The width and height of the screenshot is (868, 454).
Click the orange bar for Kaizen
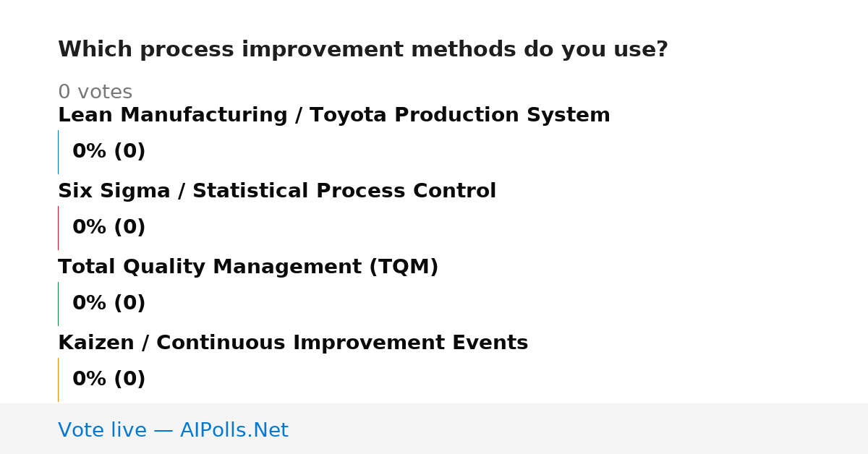pos(58,380)
